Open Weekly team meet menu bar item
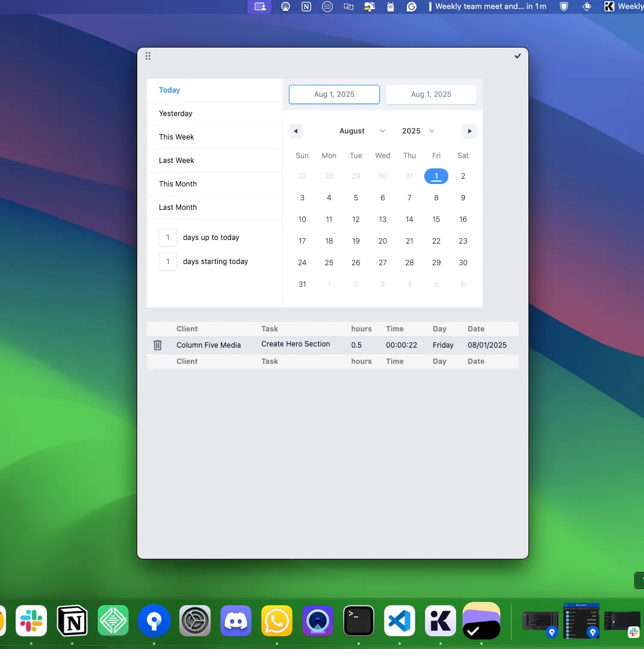 click(488, 7)
